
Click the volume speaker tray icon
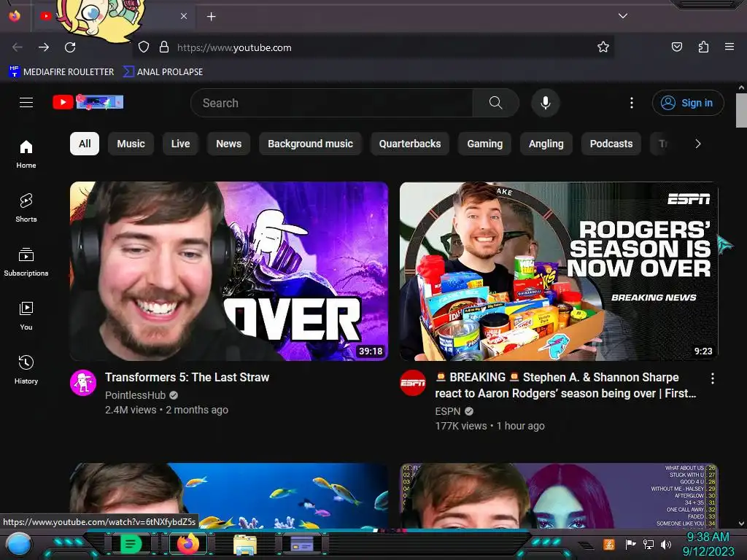666,544
